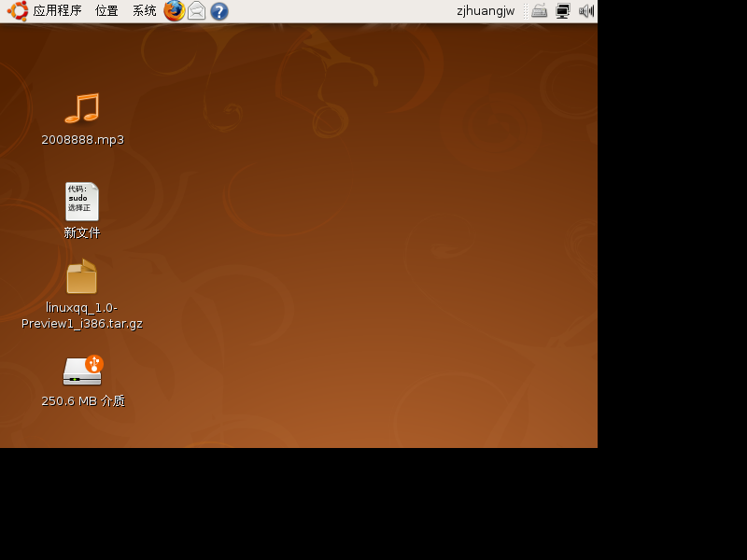747x560 pixels.
Task: Click the panel applet grip handle
Action: click(x=525, y=11)
